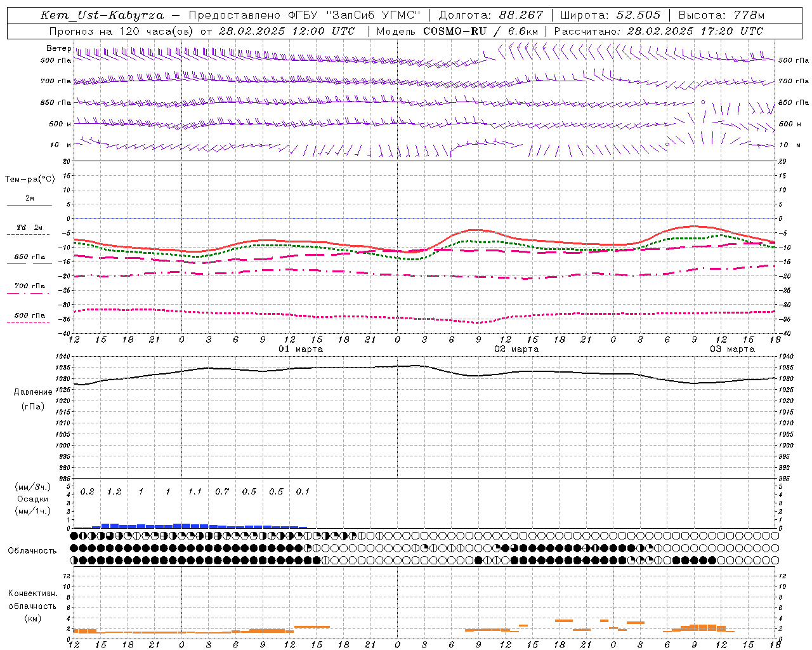The image size is (812, 650).
Task: Click 985 on the right pressure axis
Action: (785, 479)
